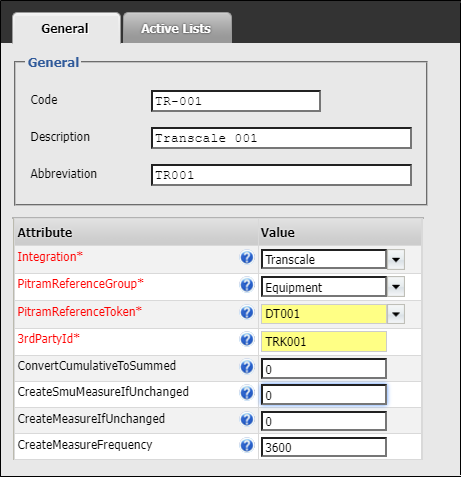Open help icon for PitramReferenceGroup attribute
Viewport: 461px width, 477px height.
click(247, 285)
